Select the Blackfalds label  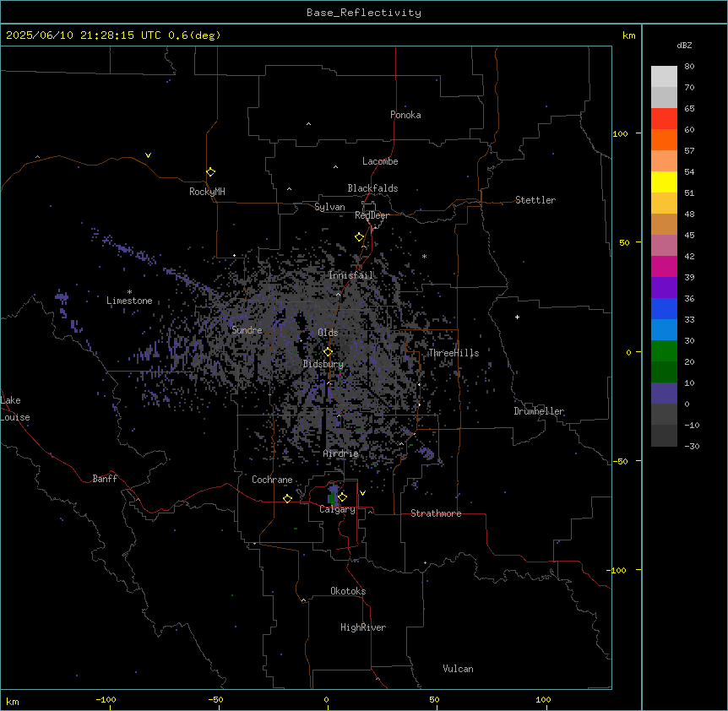(372, 188)
